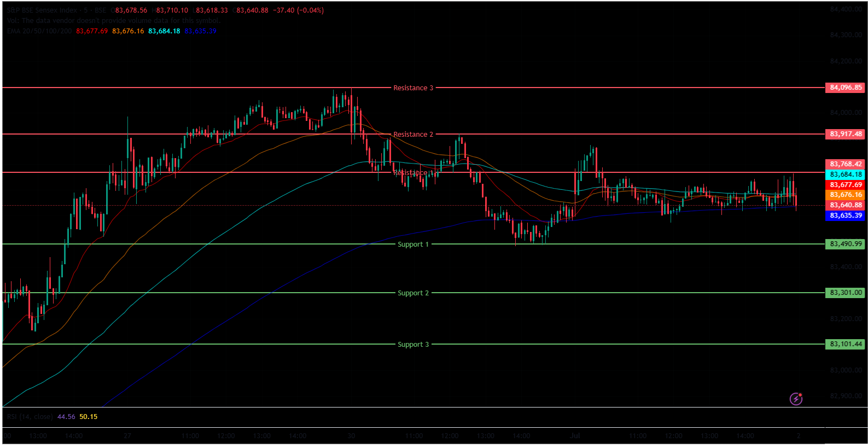Click the cyan 83,684.18 price axis tag

(845, 174)
